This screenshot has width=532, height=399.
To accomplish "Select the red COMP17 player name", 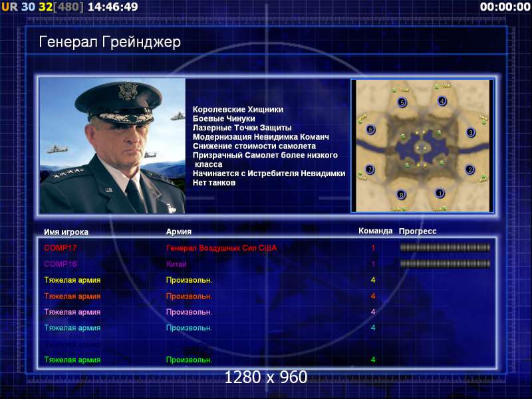I will tap(60, 247).
